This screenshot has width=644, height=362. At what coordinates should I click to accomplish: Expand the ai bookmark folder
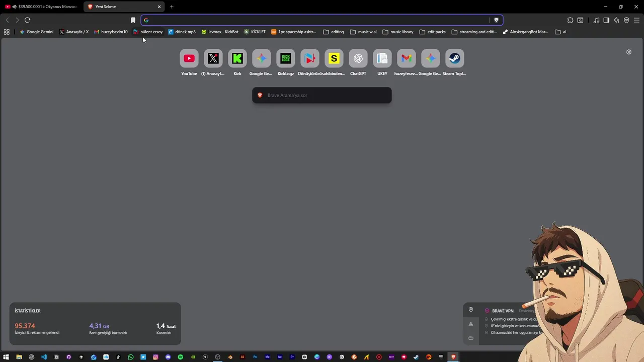click(560, 32)
